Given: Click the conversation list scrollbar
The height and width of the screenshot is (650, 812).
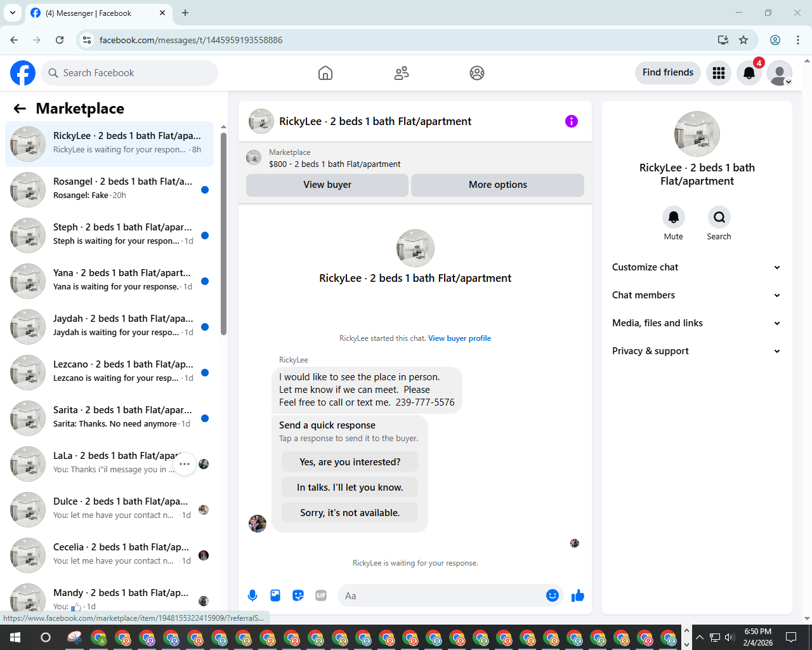Looking at the screenshot, I should tap(223, 234).
